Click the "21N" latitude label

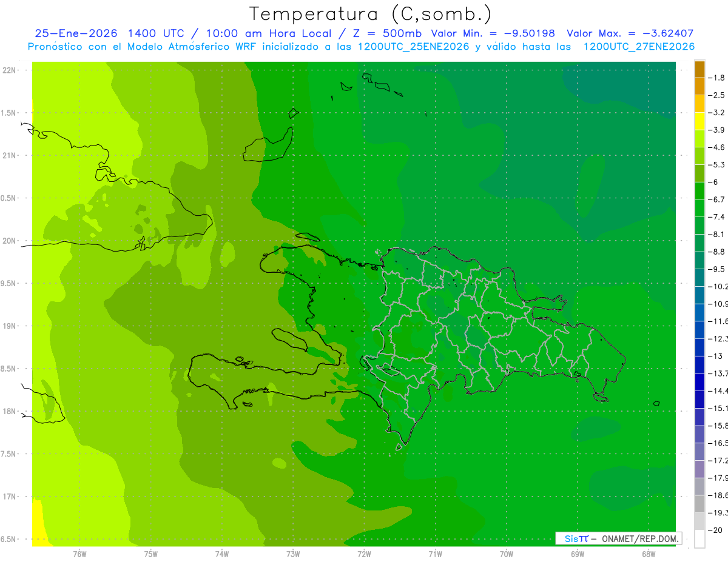click(8, 156)
